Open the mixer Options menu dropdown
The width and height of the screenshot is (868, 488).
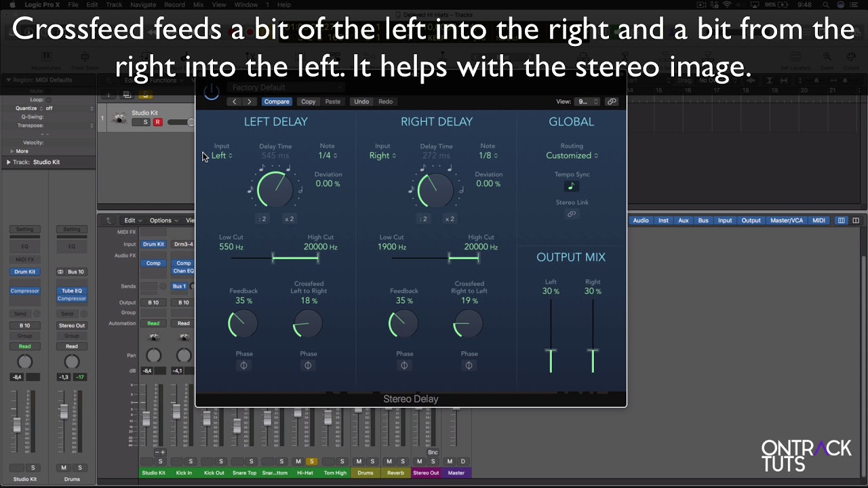pyautogui.click(x=164, y=220)
